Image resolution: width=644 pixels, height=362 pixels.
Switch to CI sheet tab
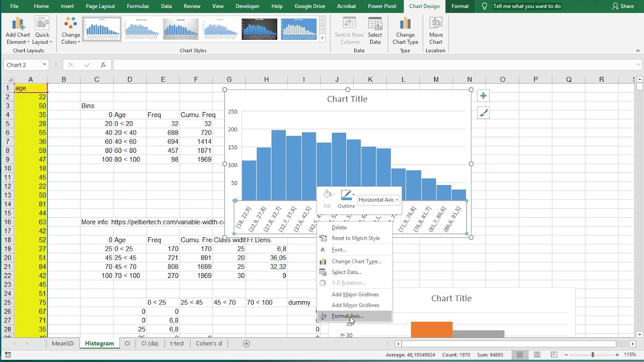[x=127, y=343]
